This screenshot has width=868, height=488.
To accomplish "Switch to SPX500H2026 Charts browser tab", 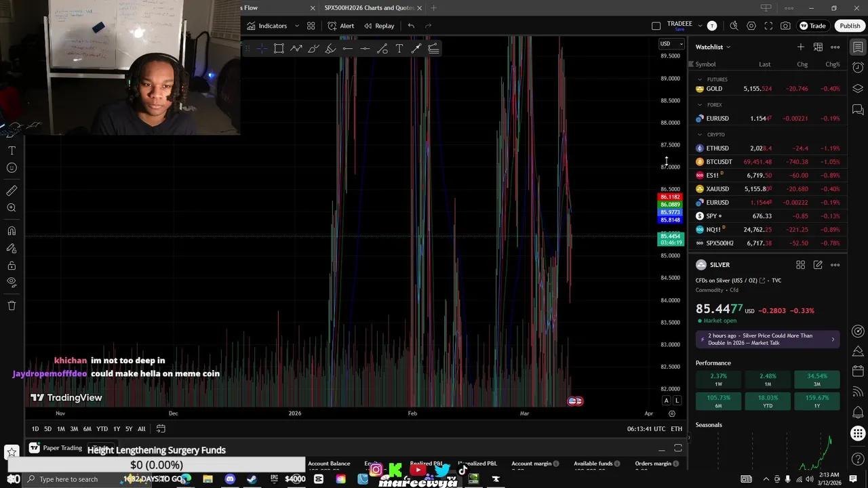I will (368, 7).
